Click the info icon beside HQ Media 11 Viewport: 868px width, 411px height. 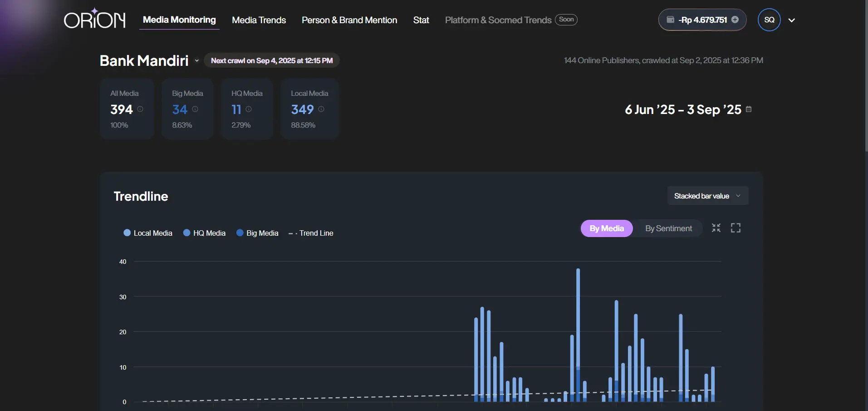(249, 109)
